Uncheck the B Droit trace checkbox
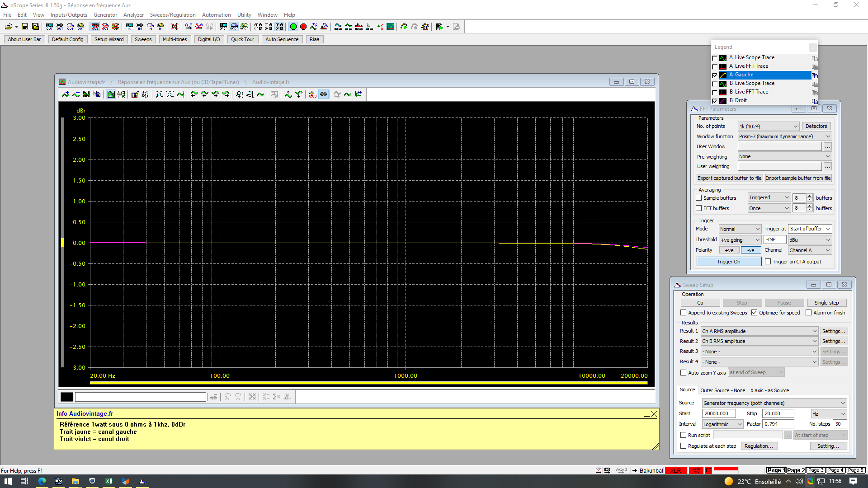Viewport: 868px width, 488px height. coord(715,101)
